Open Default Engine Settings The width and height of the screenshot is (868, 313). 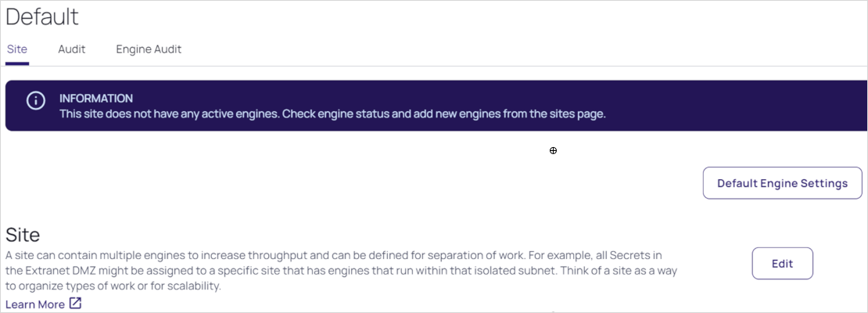782,183
